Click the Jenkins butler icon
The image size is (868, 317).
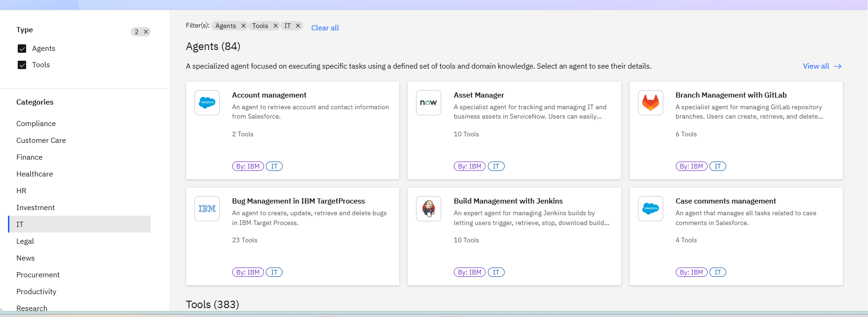(x=428, y=209)
